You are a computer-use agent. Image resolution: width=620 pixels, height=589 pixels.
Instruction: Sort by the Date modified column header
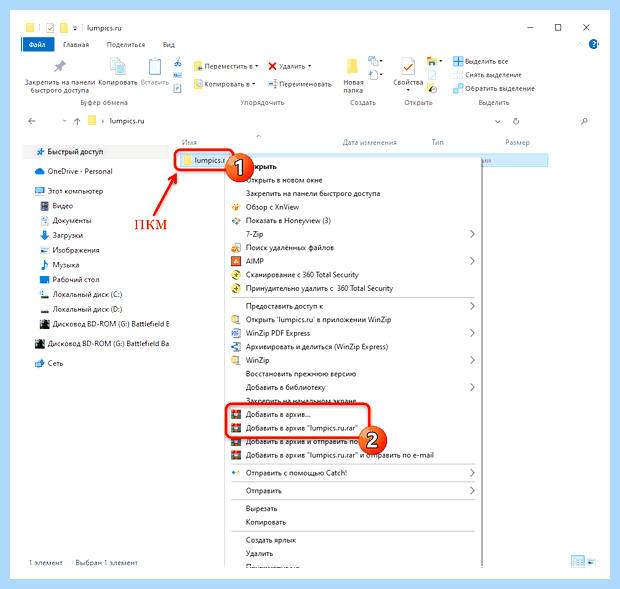click(369, 142)
